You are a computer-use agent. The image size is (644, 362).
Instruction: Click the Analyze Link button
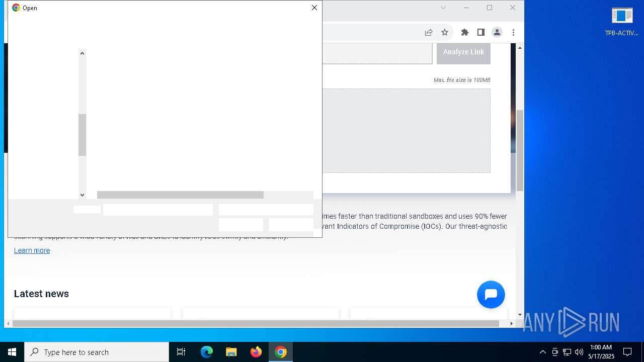[x=463, y=52]
